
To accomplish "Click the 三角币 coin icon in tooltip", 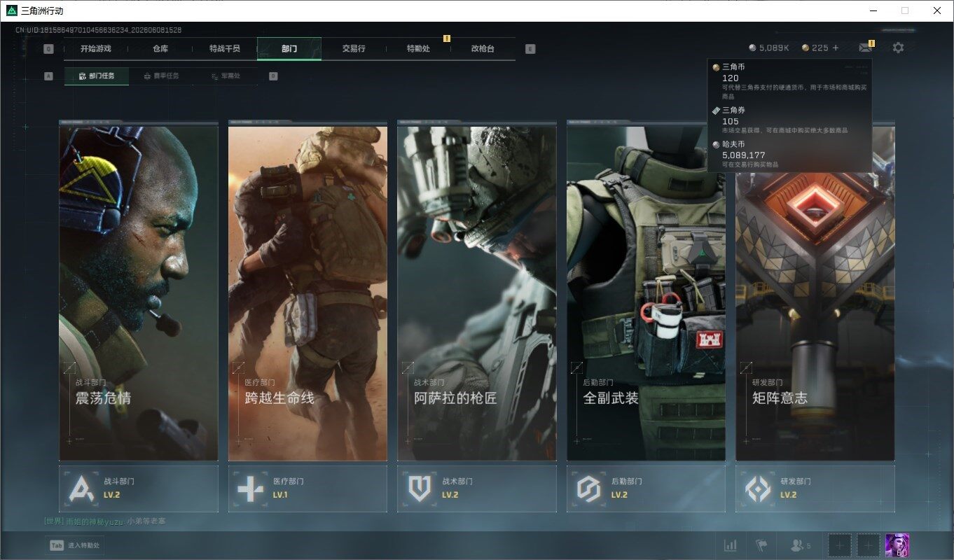I will tap(716, 67).
